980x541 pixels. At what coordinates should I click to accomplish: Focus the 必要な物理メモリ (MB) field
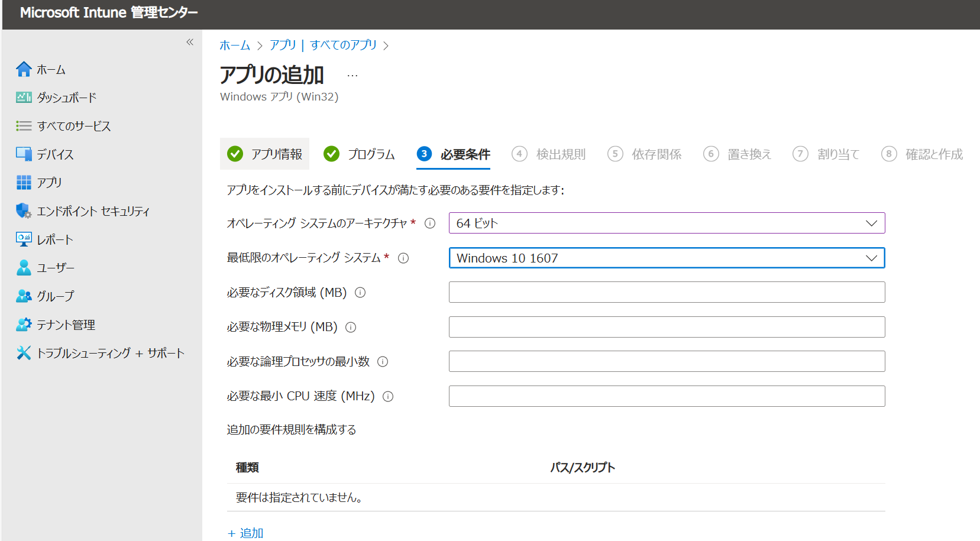[667, 327]
